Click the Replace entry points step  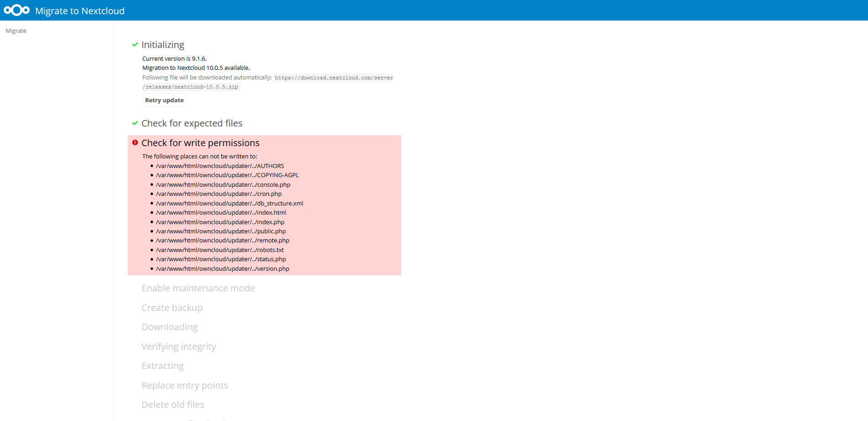pos(185,385)
